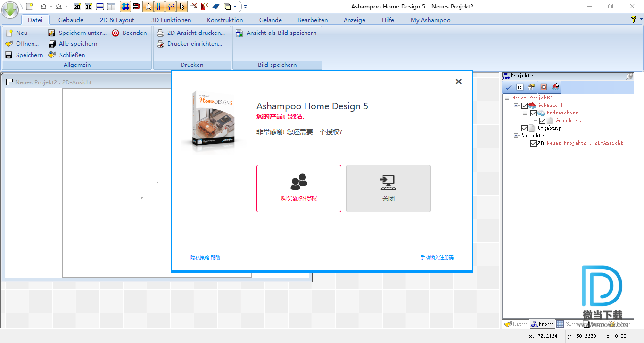Open the Redo history dropdown arrow
Viewport: 644px width, 343px height.
pyautogui.click(x=66, y=7)
